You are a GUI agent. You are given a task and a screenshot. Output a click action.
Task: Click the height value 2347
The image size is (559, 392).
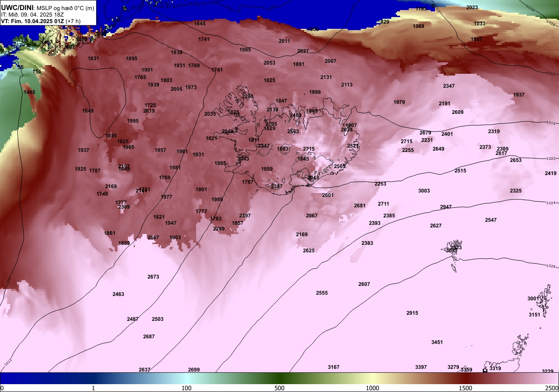pyautogui.click(x=449, y=86)
